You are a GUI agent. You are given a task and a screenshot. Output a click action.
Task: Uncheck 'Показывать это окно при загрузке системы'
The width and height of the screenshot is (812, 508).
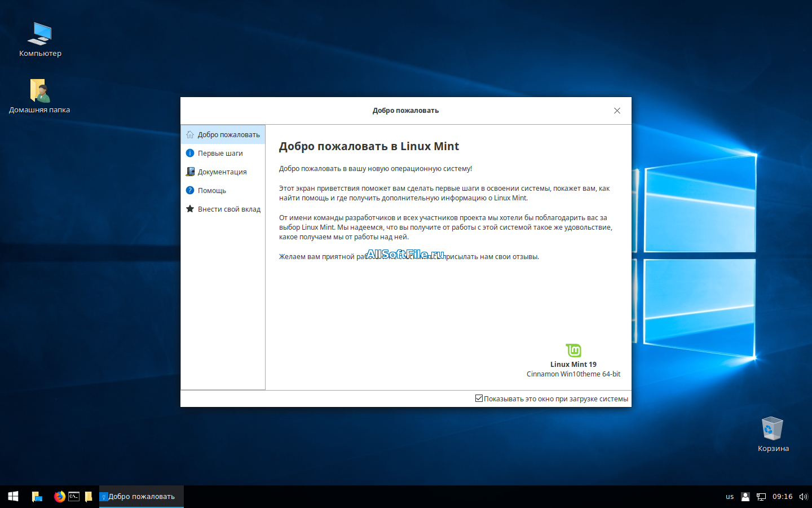pyautogui.click(x=479, y=398)
